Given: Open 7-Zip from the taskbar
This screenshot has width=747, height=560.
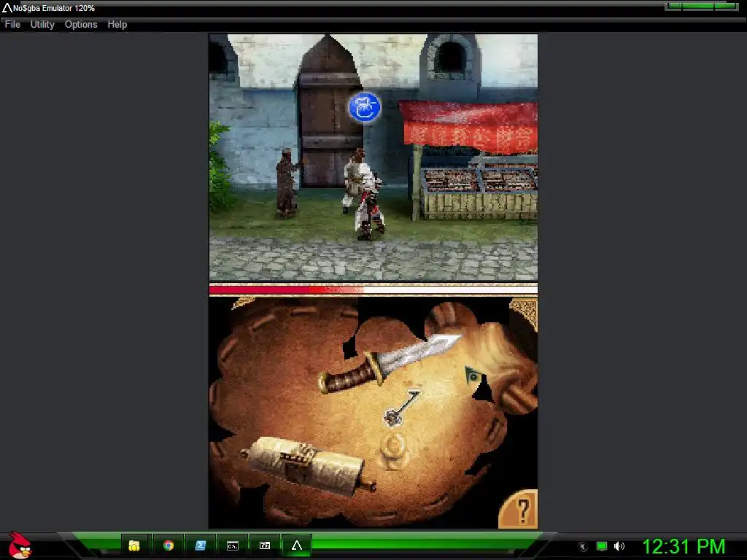Looking at the screenshot, I should click(264, 545).
